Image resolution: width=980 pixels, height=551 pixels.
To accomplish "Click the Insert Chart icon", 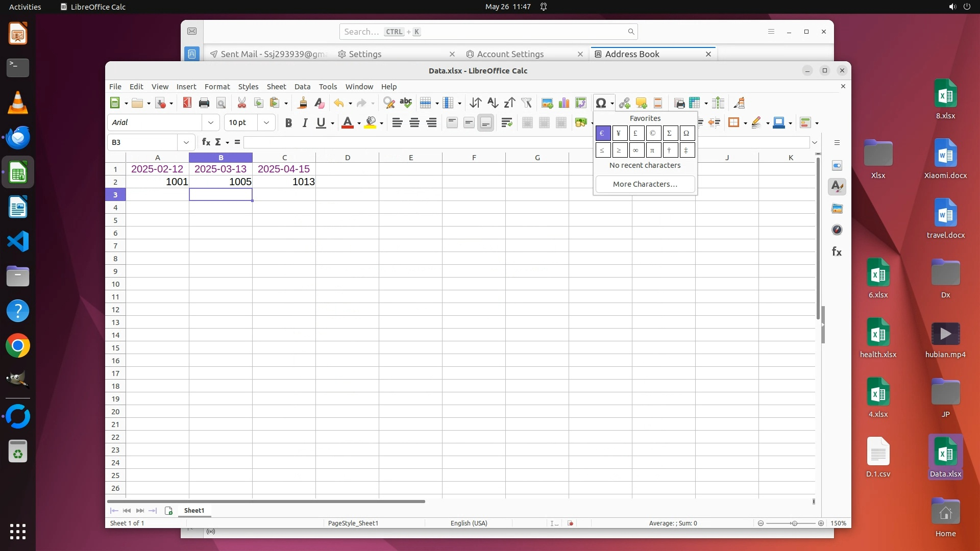I will coord(564,103).
